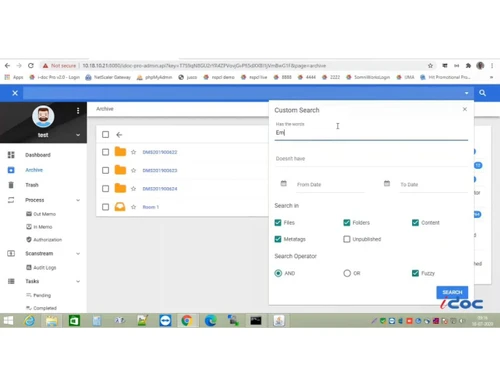This screenshot has height=375, width=500.
Task: Open the Room 1 link
Action: [151, 207]
